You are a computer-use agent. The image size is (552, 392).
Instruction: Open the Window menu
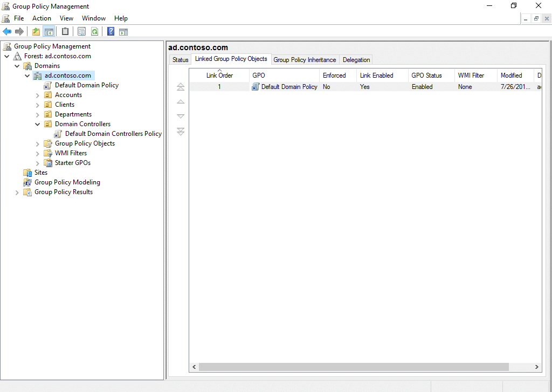[x=94, y=18]
